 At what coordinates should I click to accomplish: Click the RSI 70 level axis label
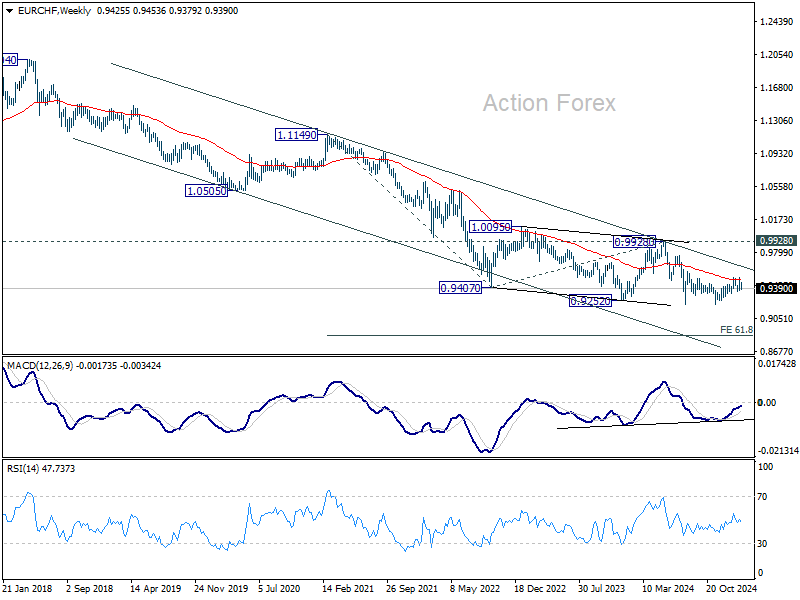pyautogui.click(x=762, y=497)
